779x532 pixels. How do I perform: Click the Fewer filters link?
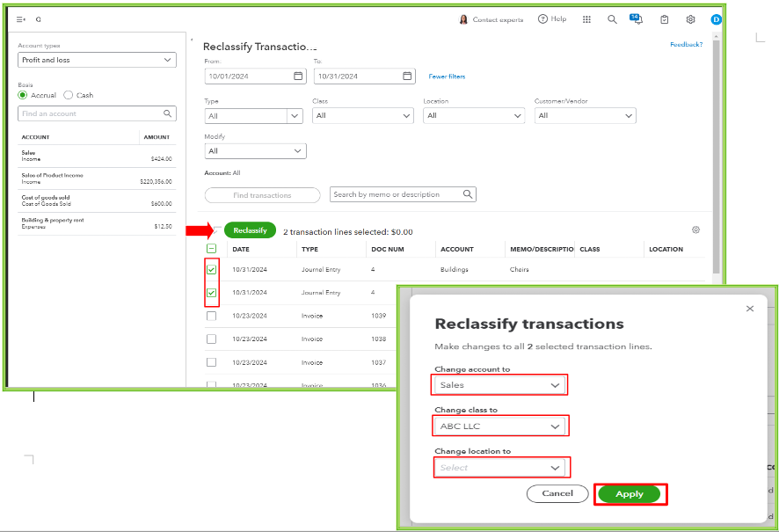[448, 77]
